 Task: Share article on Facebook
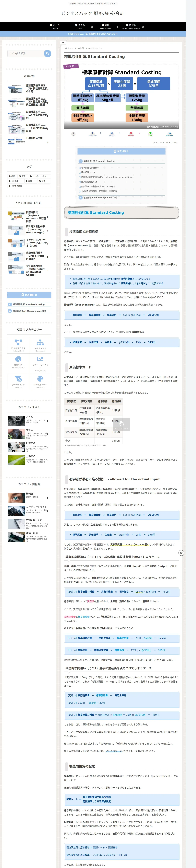(x=93, y=134)
